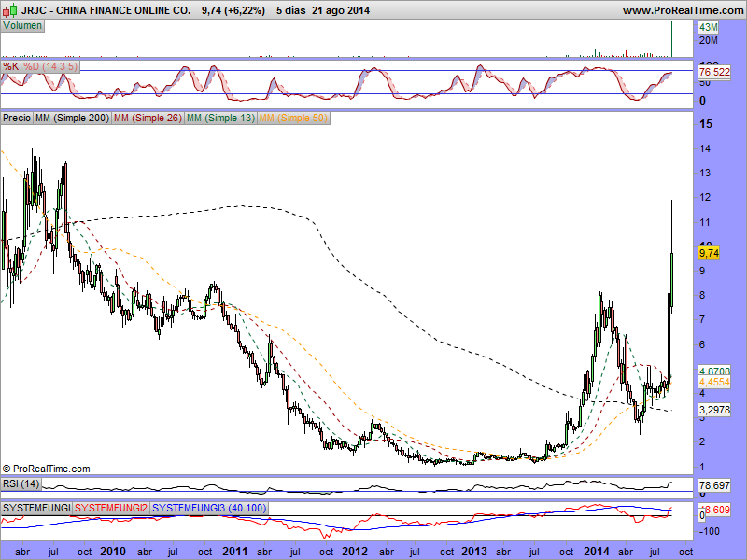Select the %K stochastic label
The width and height of the screenshot is (747, 560).
pyautogui.click(x=11, y=67)
